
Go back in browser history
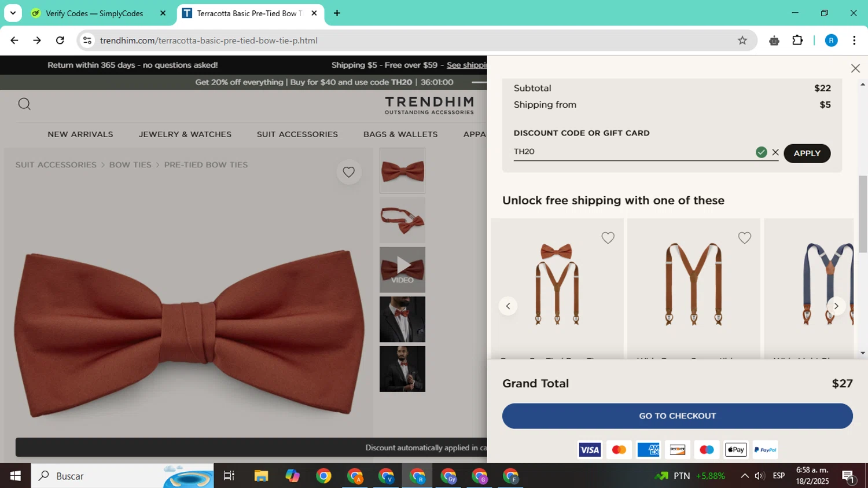pos(14,41)
